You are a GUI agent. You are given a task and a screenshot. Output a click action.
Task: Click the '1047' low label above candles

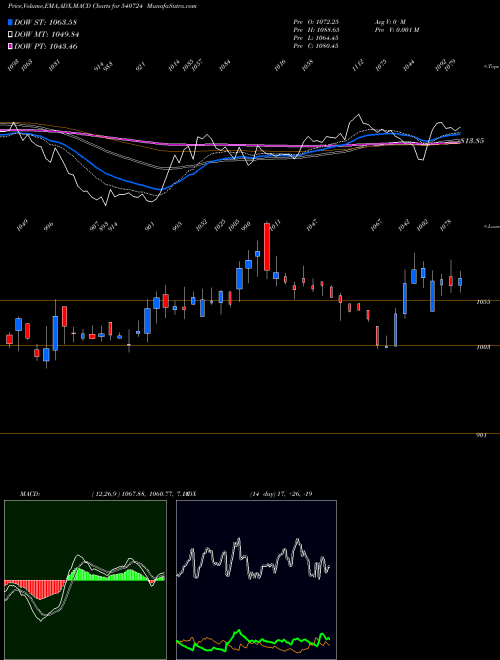pyautogui.click(x=311, y=225)
